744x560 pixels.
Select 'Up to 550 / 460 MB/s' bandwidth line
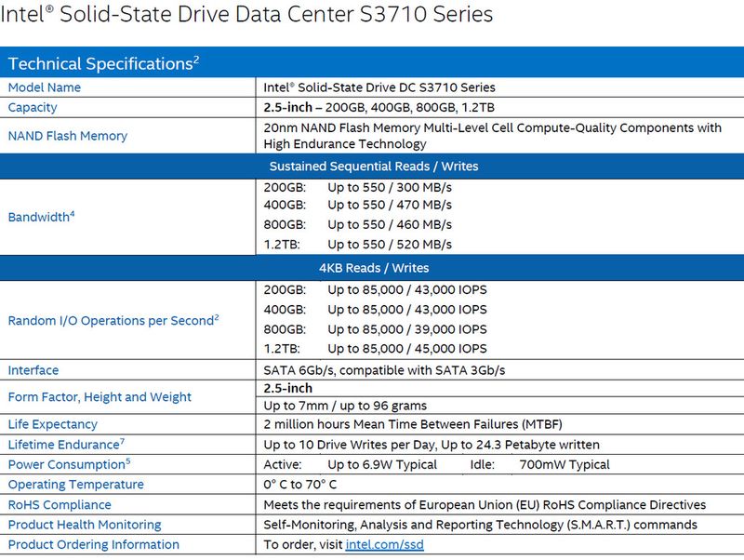coord(389,224)
